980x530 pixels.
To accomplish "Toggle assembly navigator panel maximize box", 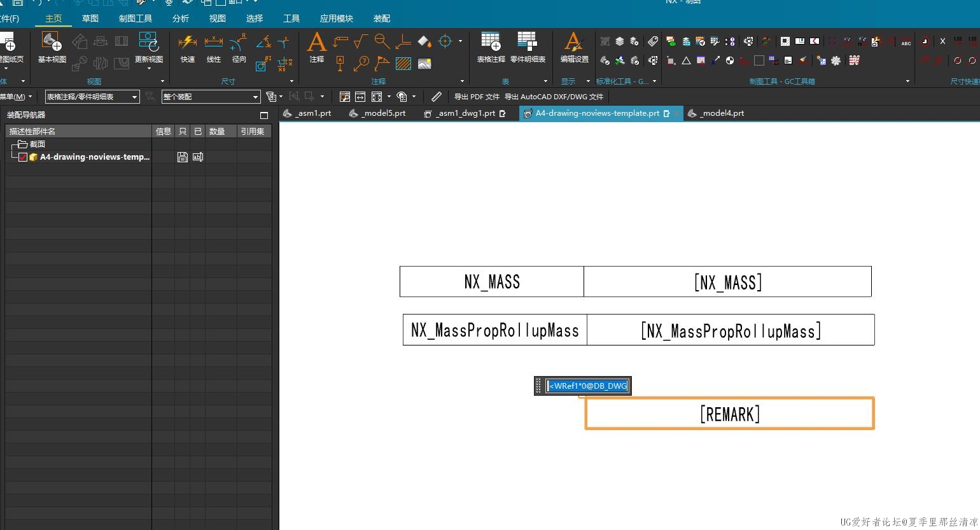I will pyautogui.click(x=264, y=115).
